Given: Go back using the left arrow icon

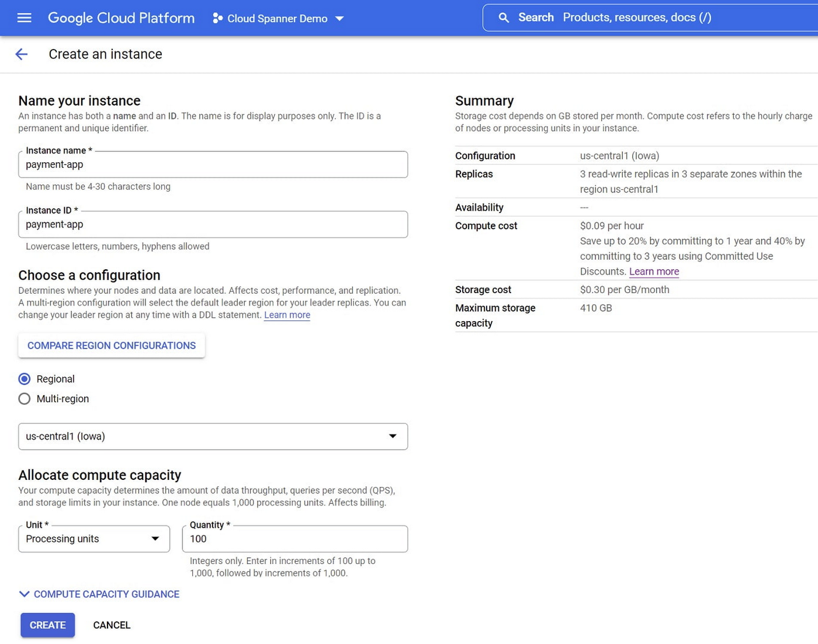Looking at the screenshot, I should click(22, 54).
